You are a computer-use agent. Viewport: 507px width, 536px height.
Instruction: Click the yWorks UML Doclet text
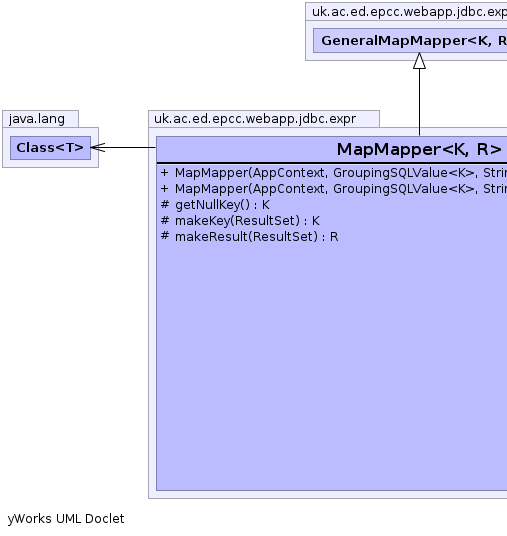66,519
